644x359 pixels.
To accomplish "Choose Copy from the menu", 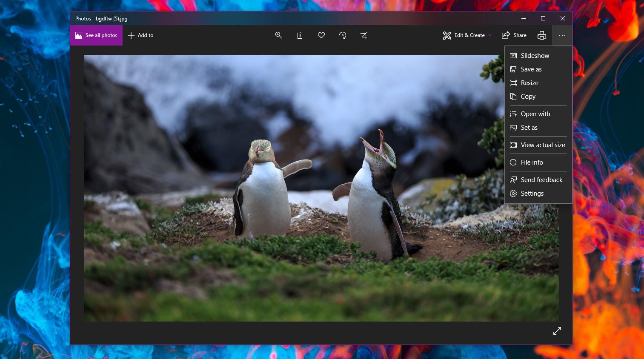I will (538, 97).
